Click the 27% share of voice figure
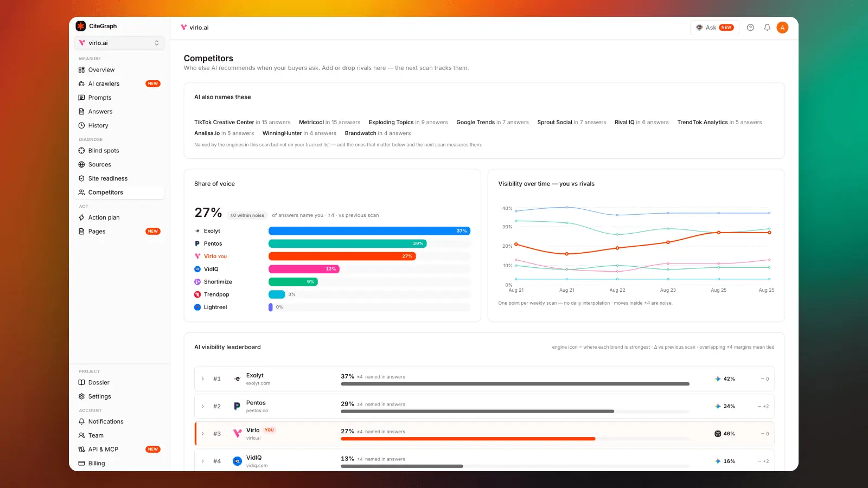Screen dimensions: 868x488 [x=208, y=213]
